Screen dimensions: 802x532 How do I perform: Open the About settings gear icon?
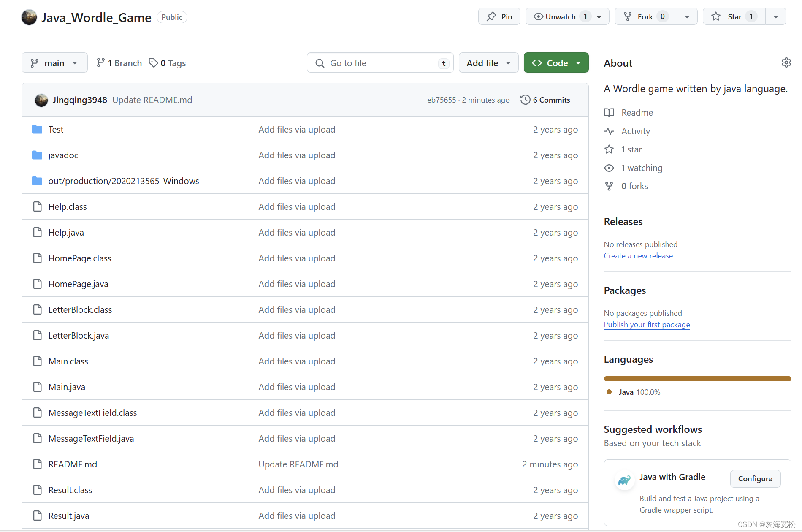tap(786, 62)
